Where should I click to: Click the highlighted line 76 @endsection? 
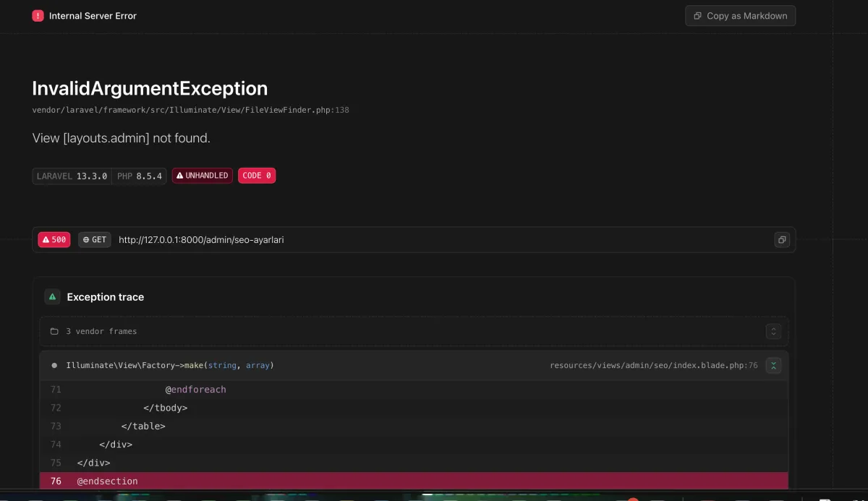point(414,481)
